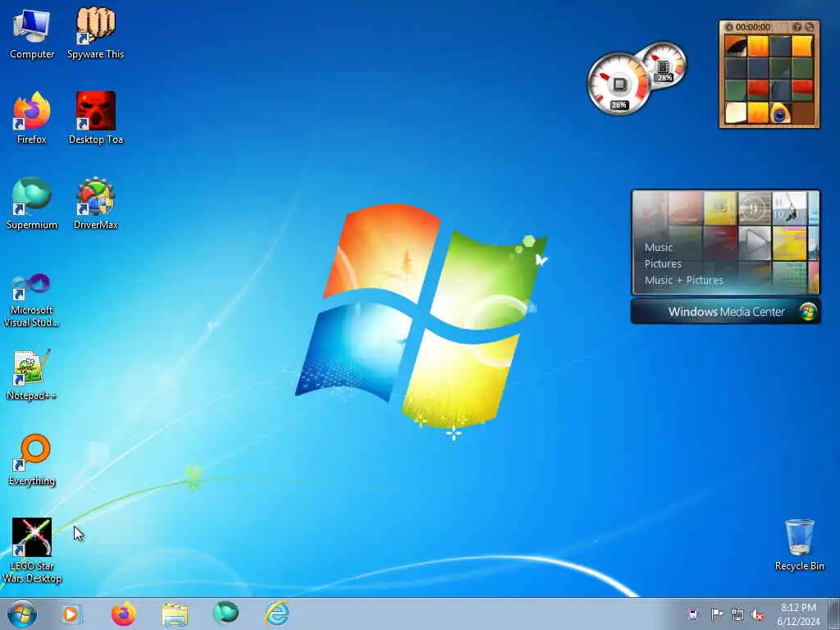Viewport: 840px width, 630px height.
Task: Click the large CPU usage gauge
Action: (619, 84)
